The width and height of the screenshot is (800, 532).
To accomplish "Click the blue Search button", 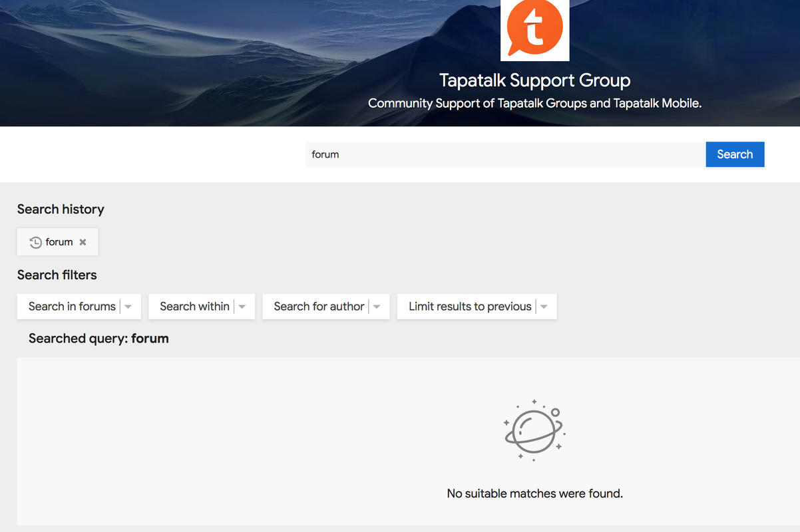I will click(x=735, y=154).
